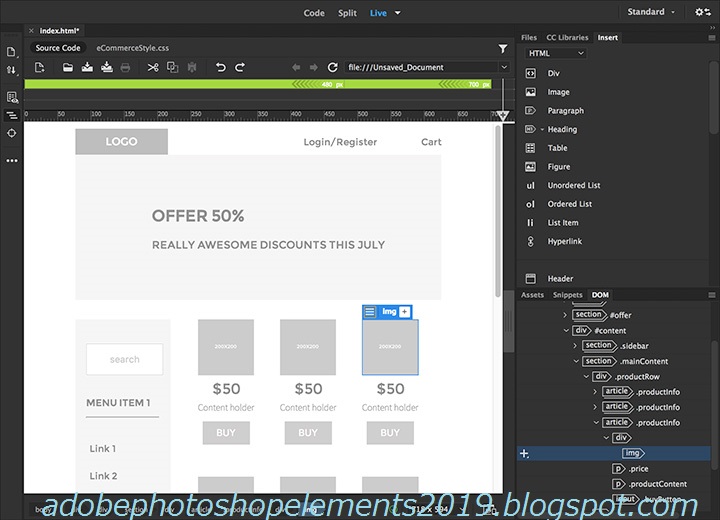The height and width of the screenshot is (520, 720).
Task: Open Live view options dropdown arrow
Action: click(398, 13)
